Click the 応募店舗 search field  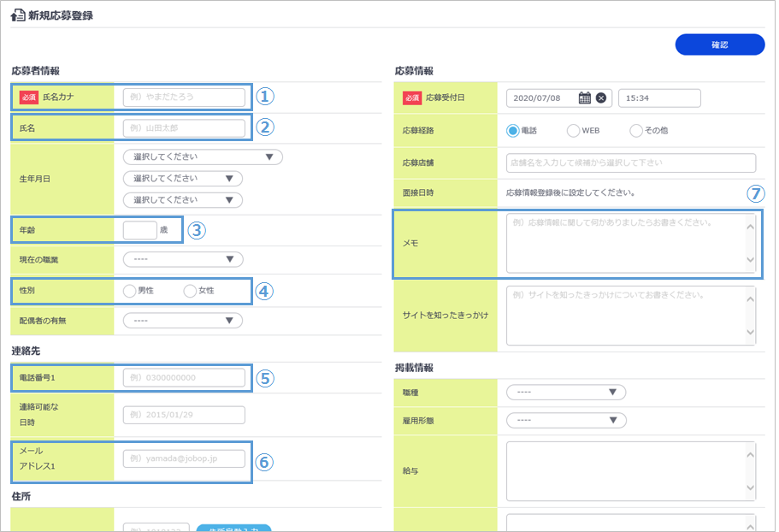pos(631,163)
